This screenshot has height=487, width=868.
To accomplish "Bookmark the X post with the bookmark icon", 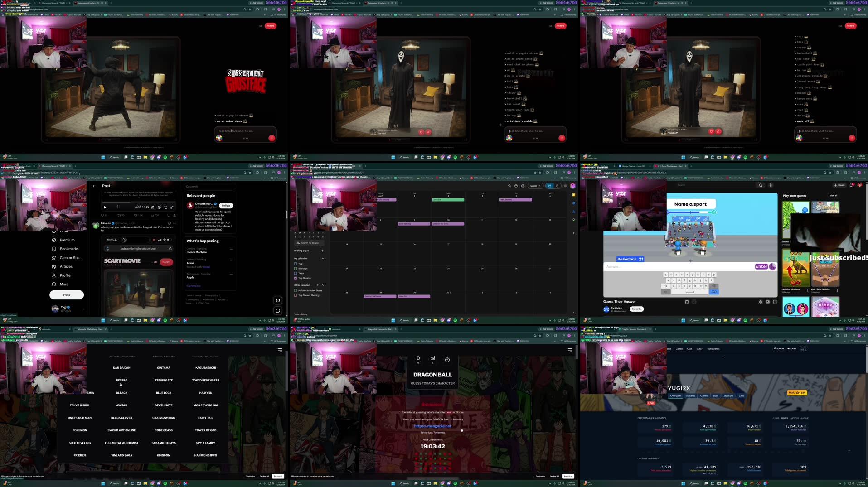I will click(x=169, y=215).
